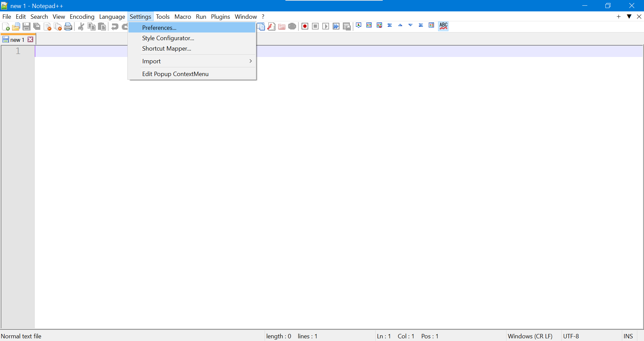
Task: Start macro recording with red dot icon
Action: coord(305,26)
